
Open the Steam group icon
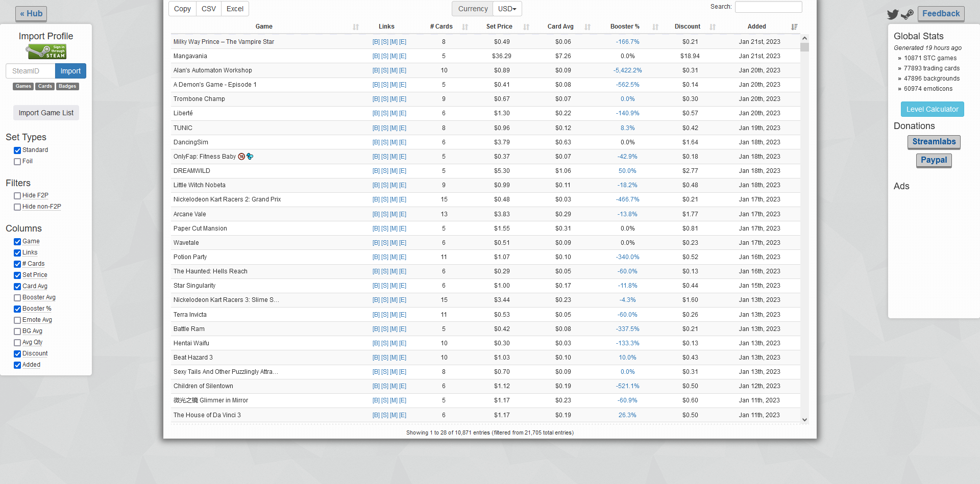pos(907,14)
